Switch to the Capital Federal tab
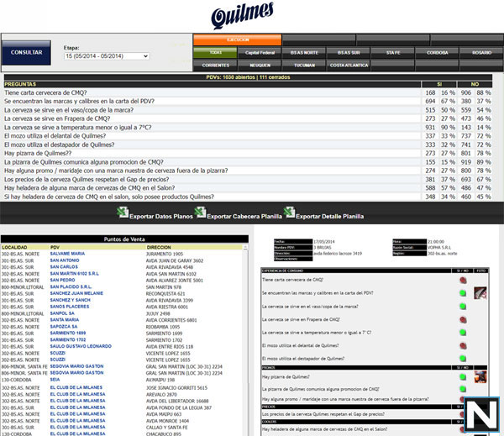This screenshot has height=436, width=504. click(x=260, y=53)
